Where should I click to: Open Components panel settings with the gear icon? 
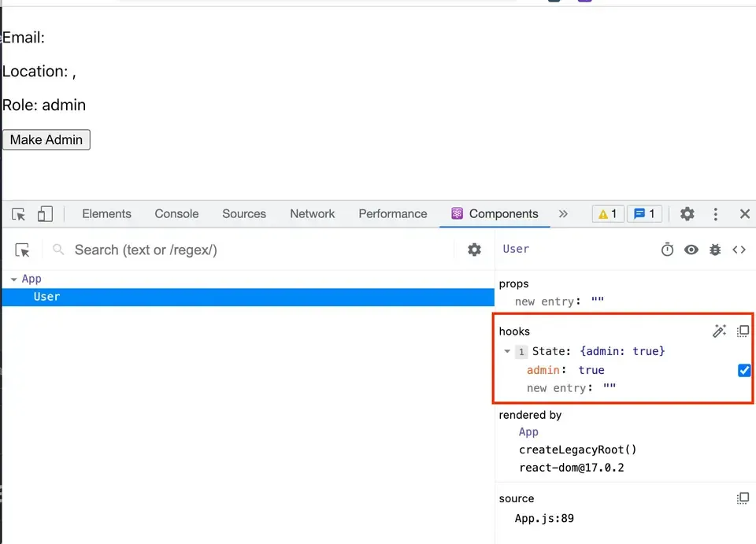[474, 250]
